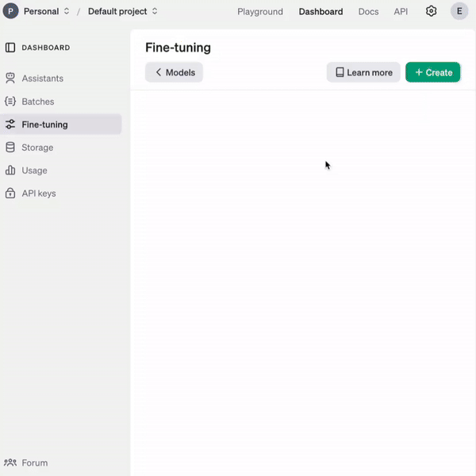Image resolution: width=476 pixels, height=476 pixels.
Task: Collapse sidebar using the panel icon
Action: (10, 48)
